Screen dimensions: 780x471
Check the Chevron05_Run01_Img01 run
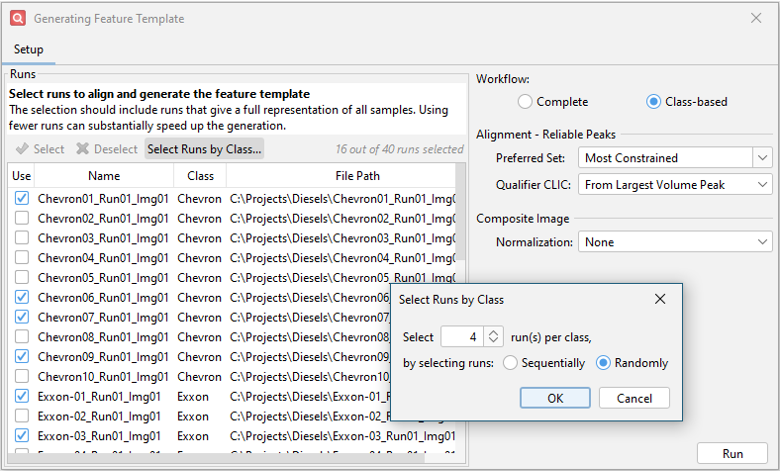tap(21, 277)
